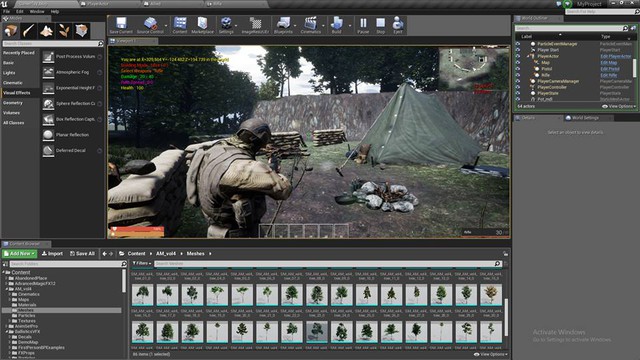Image resolution: width=640 pixels, height=360 pixels.
Task: Hide the PlayerCameraManager actor via eye icon
Action: [518, 81]
